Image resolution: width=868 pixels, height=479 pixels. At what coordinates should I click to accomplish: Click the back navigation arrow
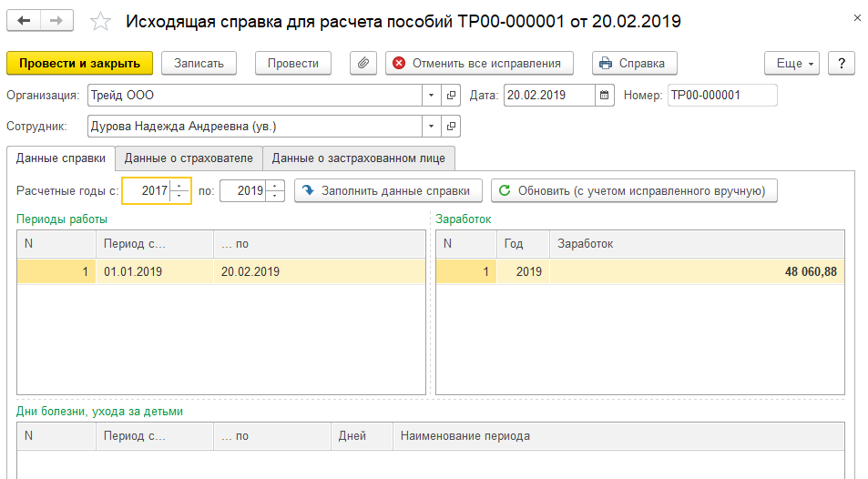click(25, 20)
